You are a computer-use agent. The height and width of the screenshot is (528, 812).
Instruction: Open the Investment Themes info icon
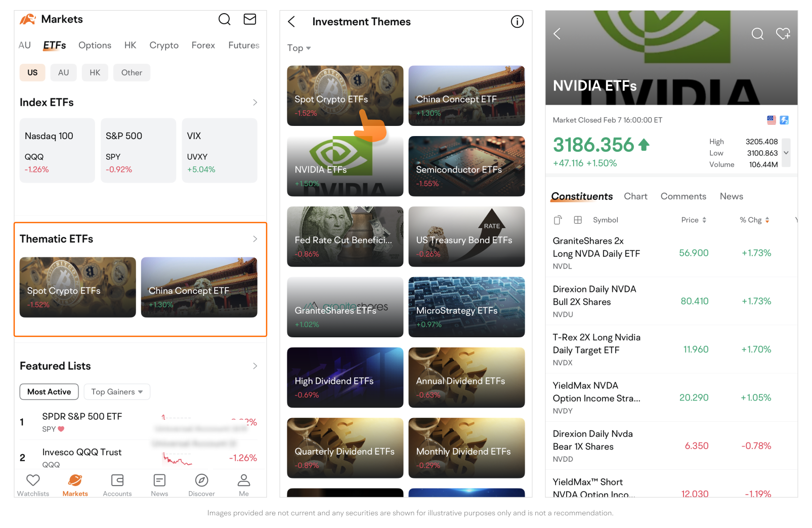coord(517,22)
